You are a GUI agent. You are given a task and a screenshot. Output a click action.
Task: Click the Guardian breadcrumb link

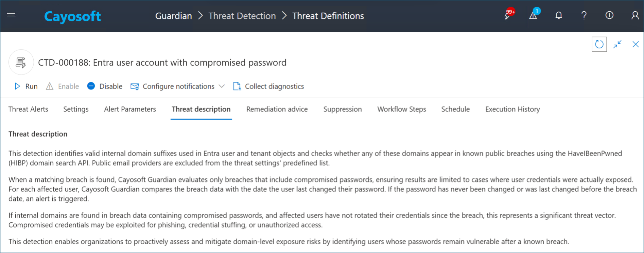click(173, 16)
